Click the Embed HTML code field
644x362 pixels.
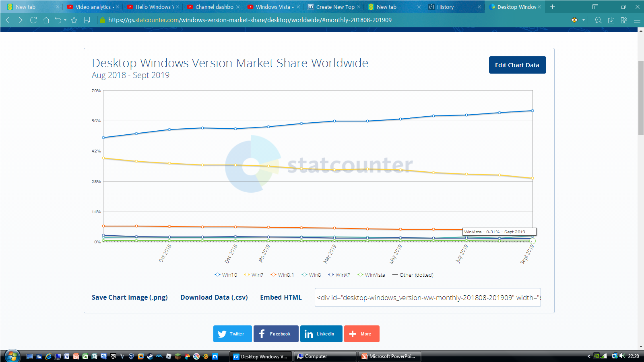pyautogui.click(x=428, y=298)
